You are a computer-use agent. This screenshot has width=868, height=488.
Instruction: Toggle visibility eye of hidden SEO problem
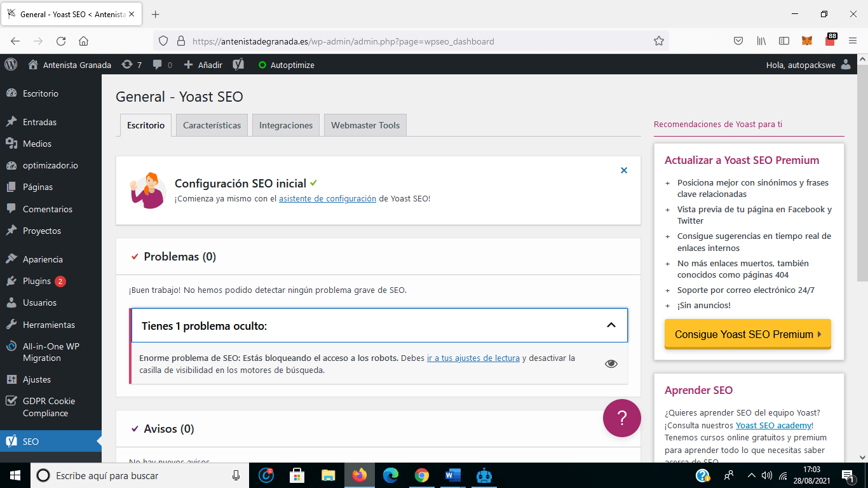tap(611, 363)
